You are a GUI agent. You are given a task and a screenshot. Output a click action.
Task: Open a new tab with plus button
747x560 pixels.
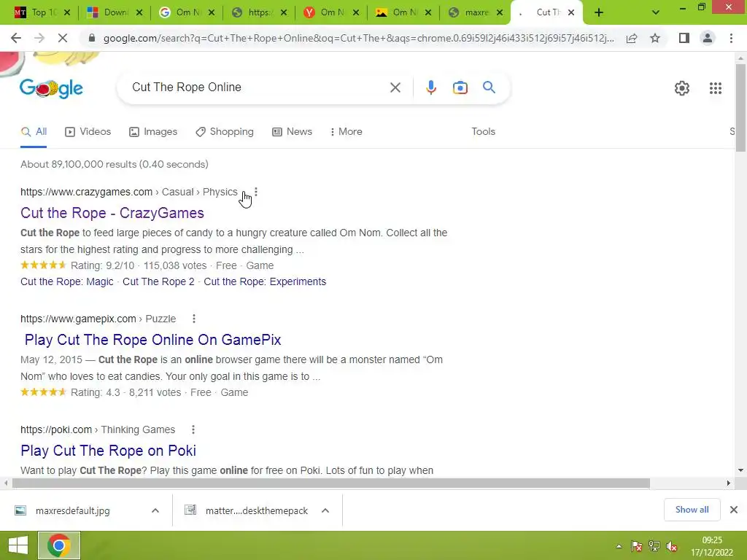599,12
